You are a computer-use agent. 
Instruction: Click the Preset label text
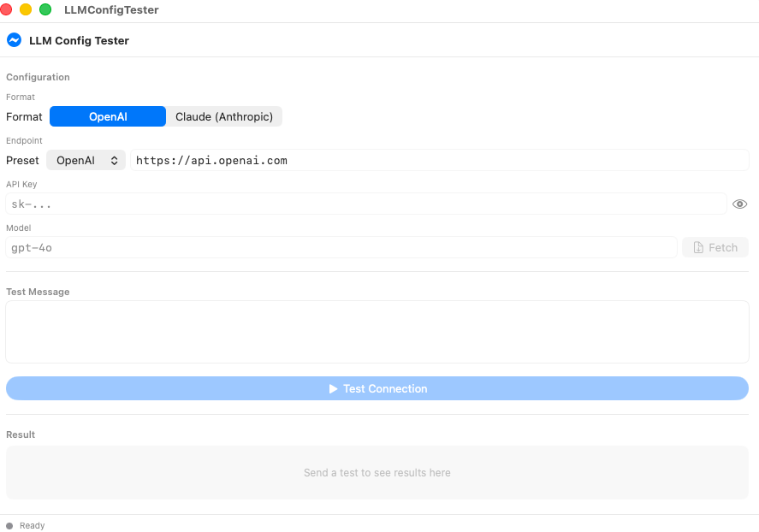tap(22, 160)
